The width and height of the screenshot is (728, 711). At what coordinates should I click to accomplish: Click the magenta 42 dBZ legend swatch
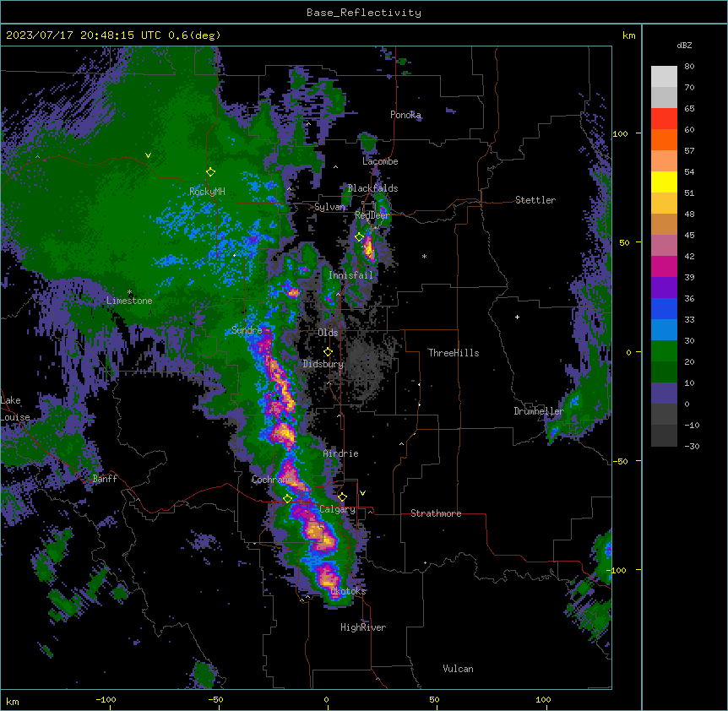(664, 267)
